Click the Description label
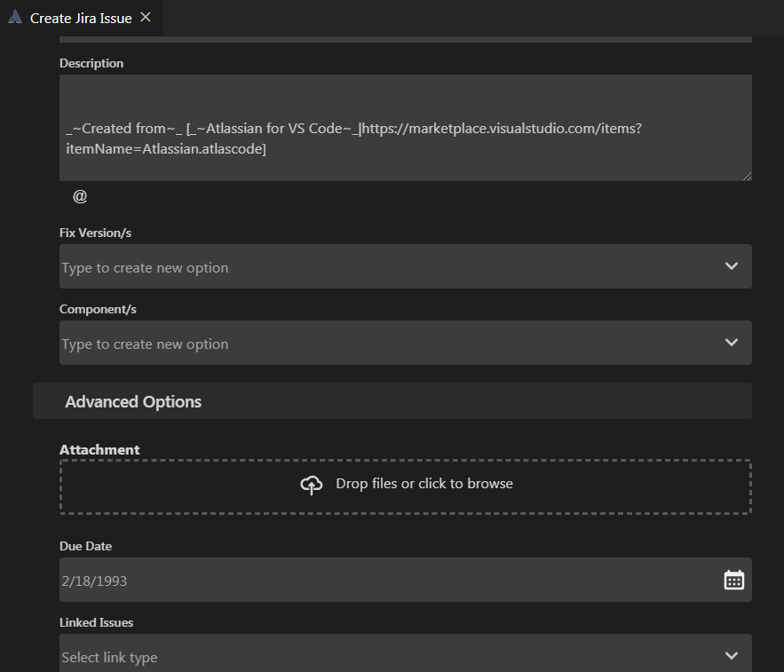Screen dimensions: 784x672 (91, 64)
